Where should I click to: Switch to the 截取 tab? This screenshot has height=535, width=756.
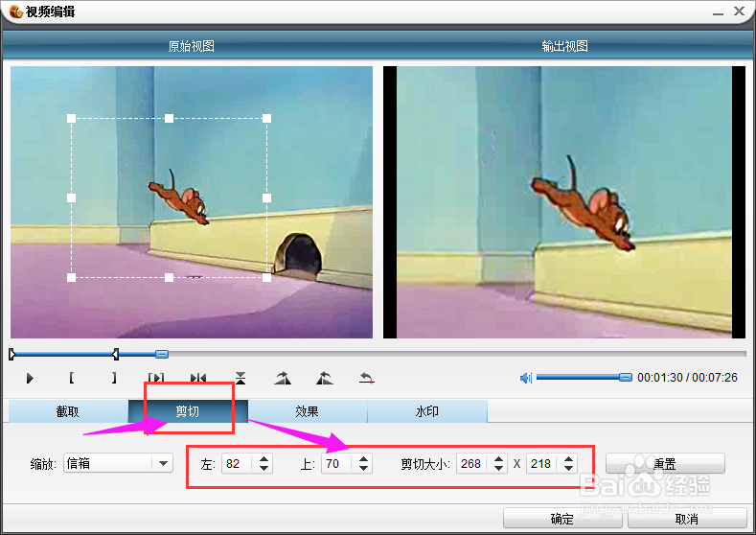point(68,411)
